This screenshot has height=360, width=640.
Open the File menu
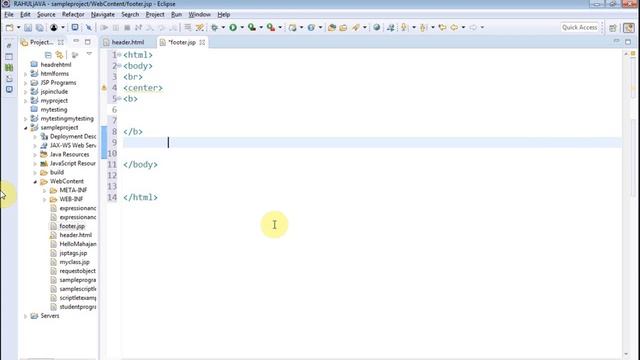pos(9,14)
